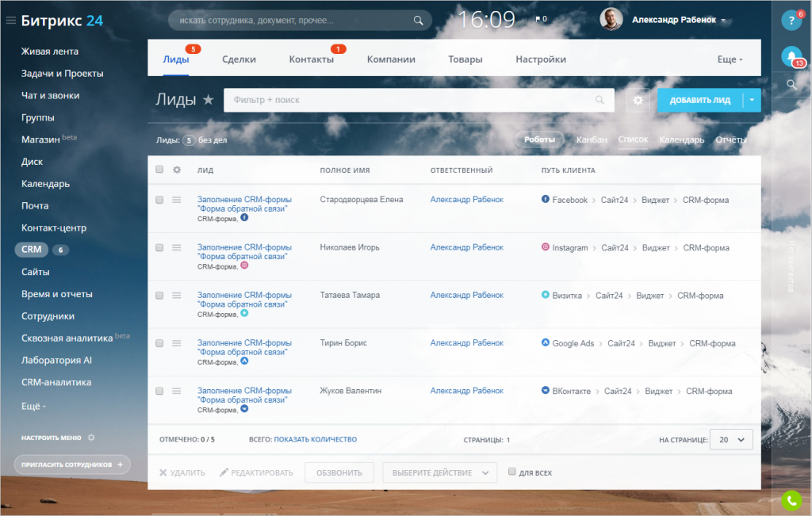Click the без дел counter label
Viewport: 812px width, 516px height.
click(213, 140)
